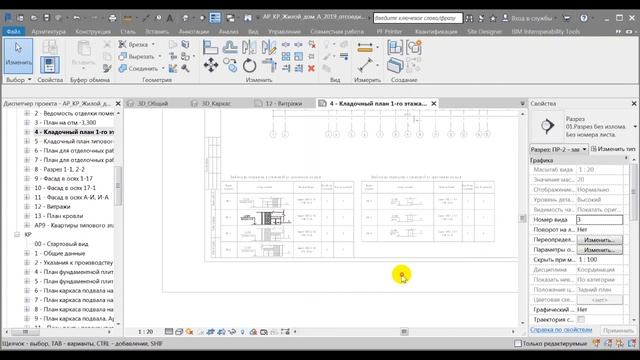Expand the '12 - Витражи' tree node
This screenshot has width=640, height=360.
point(27,207)
